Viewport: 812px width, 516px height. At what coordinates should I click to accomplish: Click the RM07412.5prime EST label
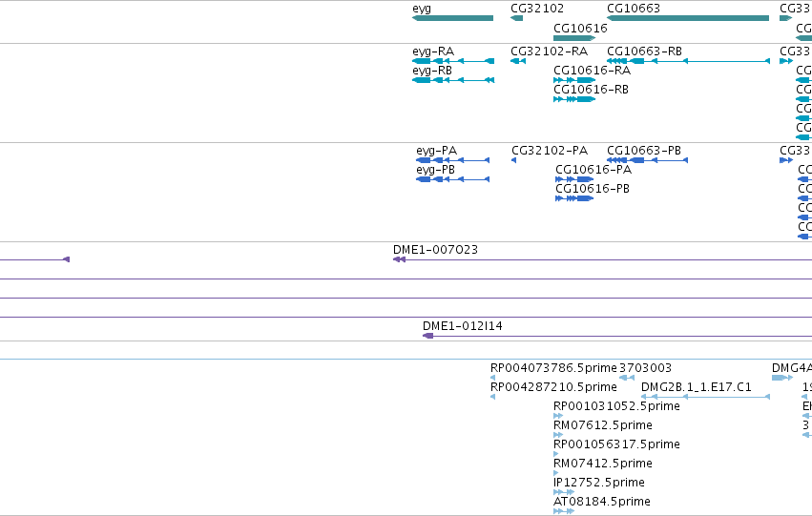coord(603,464)
